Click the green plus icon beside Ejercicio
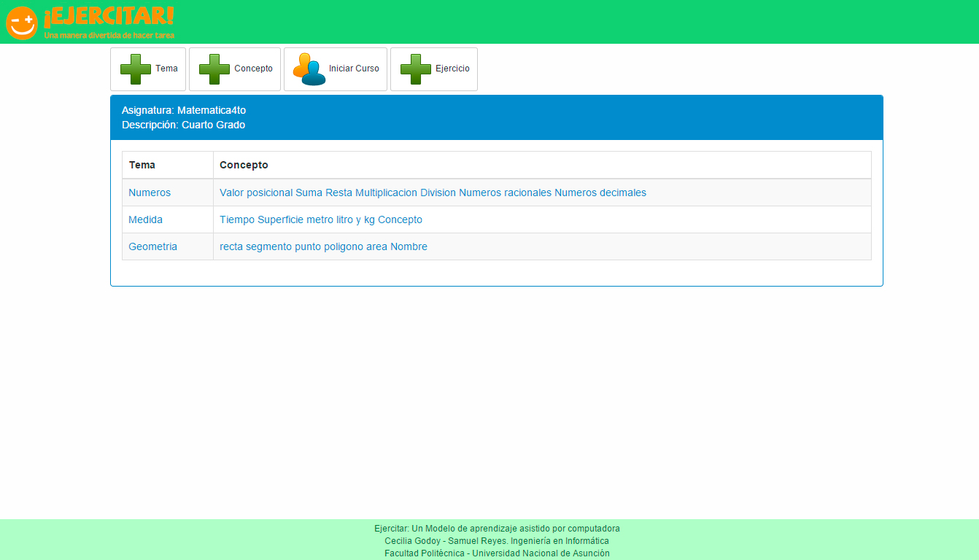979x560 pixels. click(416, 69)
